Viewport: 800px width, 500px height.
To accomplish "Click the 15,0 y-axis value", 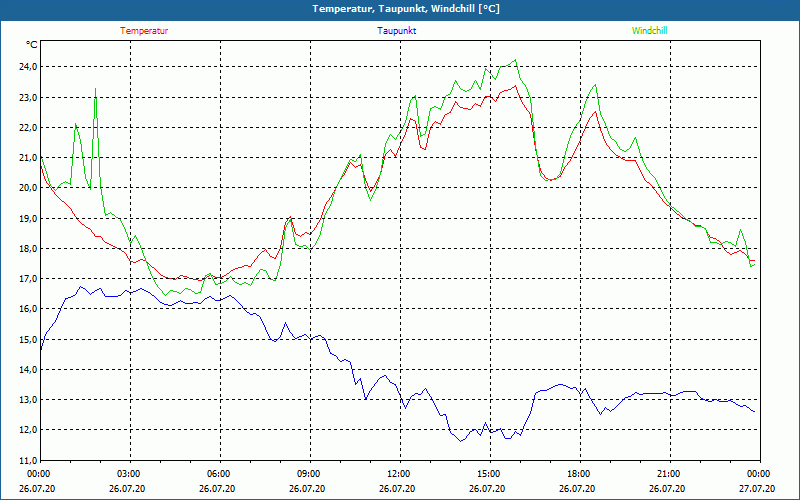I will (28, 339).
